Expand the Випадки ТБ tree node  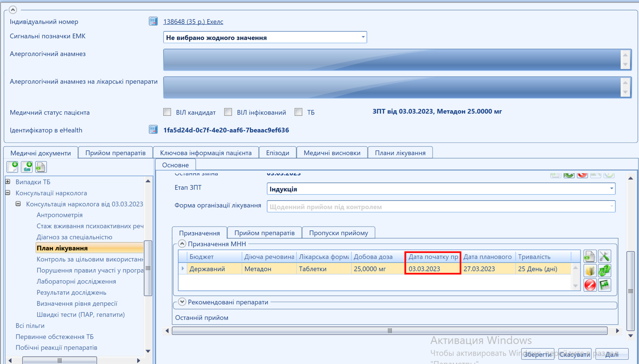(8, 182)
